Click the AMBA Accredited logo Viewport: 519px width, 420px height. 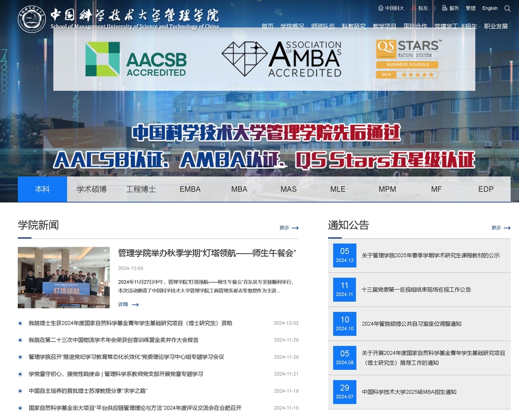pyautogui.click(x=282, y=59)
